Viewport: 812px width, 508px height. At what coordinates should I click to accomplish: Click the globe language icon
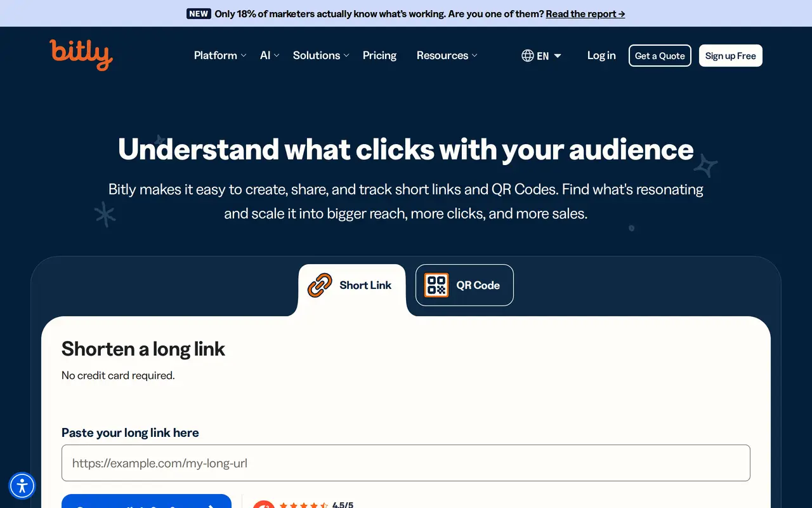point(528,56)
